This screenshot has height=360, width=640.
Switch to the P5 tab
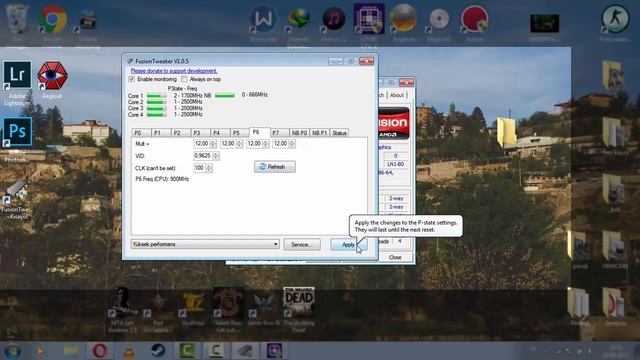click(239, 133)
